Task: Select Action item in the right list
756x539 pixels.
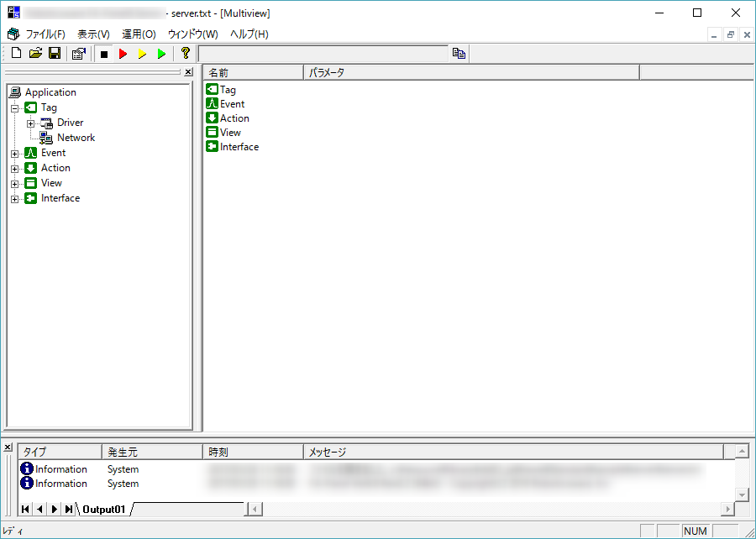Action: coord(234,118)
